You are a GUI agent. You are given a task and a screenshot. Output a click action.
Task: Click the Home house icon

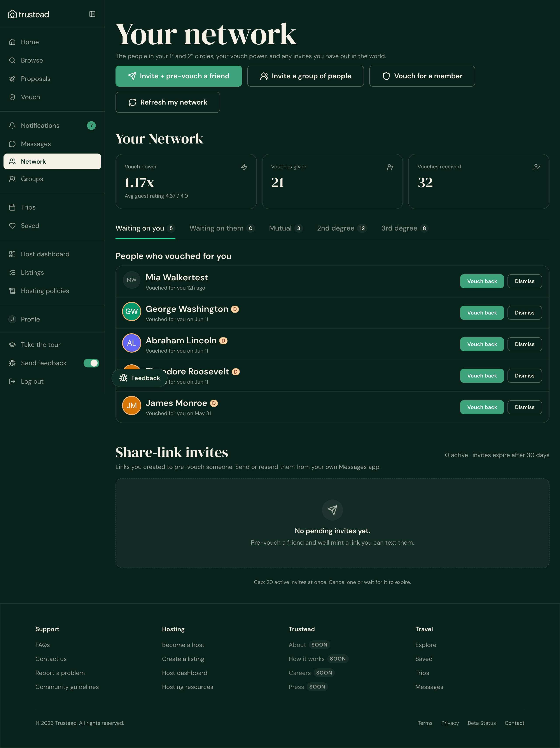coord(12,42)
